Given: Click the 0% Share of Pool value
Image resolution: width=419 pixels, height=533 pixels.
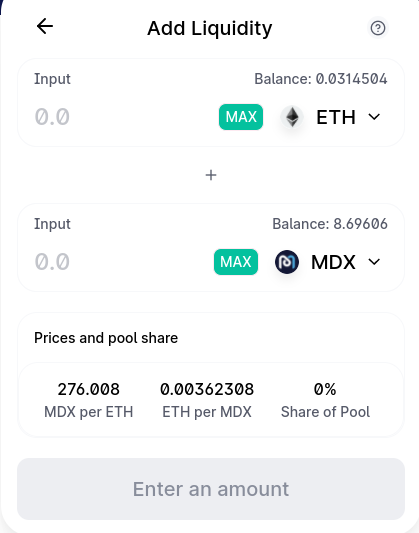Looking at the screenshot, I should (325, 389).
